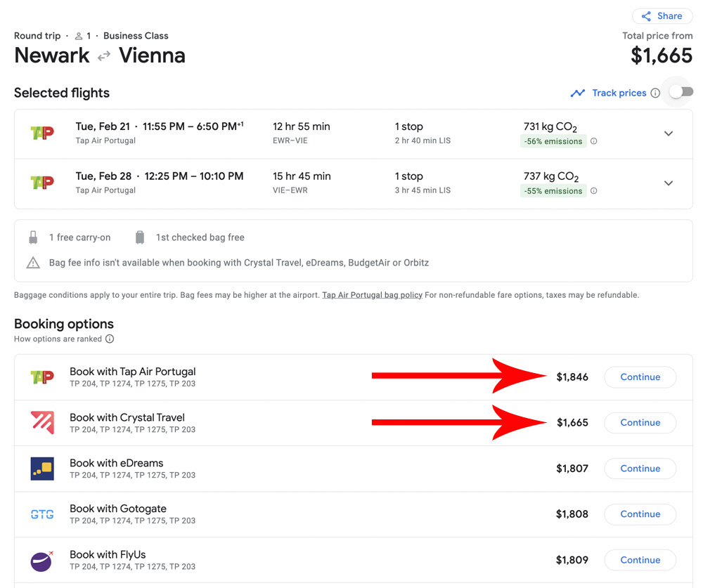Click the Track prices label
Image resolution: width=703 pixels, height=588 pixels.
tap(619, 93)
